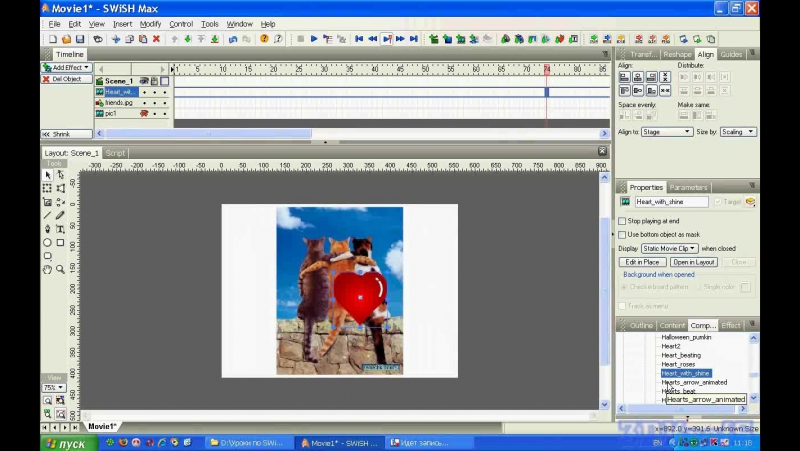The image size is (800, 451).
Task: Select the Zoom magnifier tool
Action: (x=60, y=269)
